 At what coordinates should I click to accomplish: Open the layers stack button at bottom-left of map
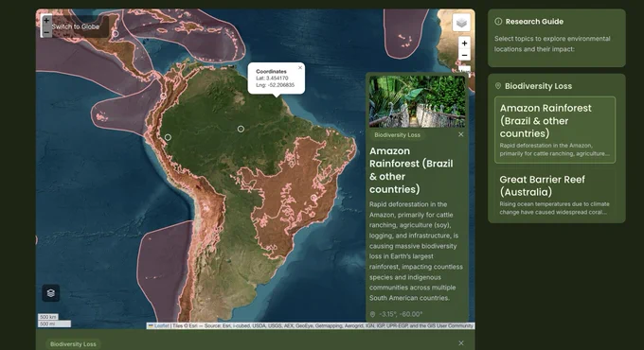coord(51,293)
